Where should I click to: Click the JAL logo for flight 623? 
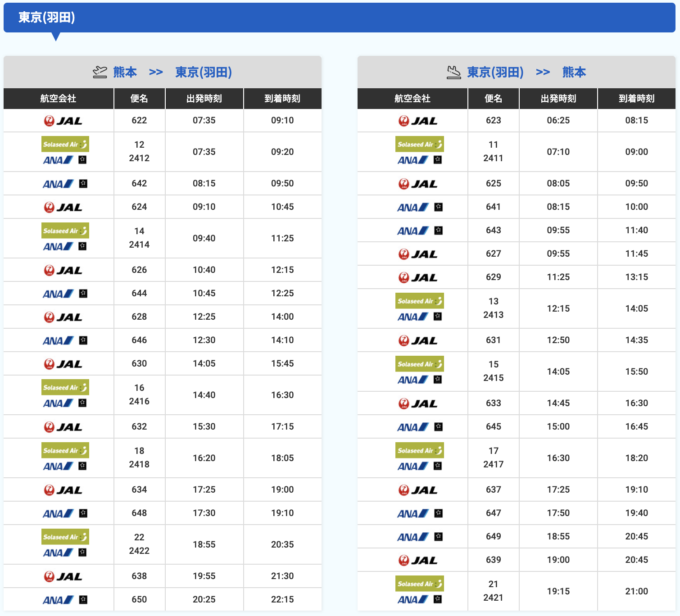coord(418,121)
